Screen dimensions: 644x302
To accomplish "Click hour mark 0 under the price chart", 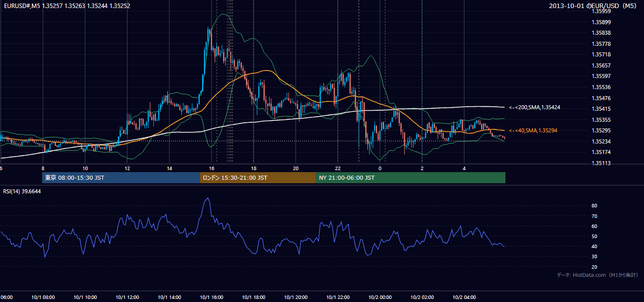I will (x=380, y=168).
